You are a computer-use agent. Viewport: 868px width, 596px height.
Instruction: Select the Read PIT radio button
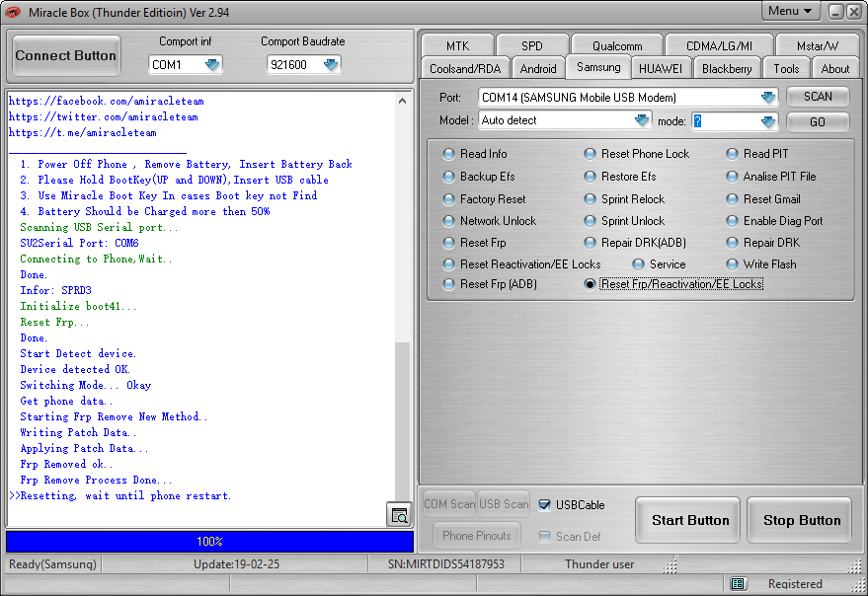point(732,154)
